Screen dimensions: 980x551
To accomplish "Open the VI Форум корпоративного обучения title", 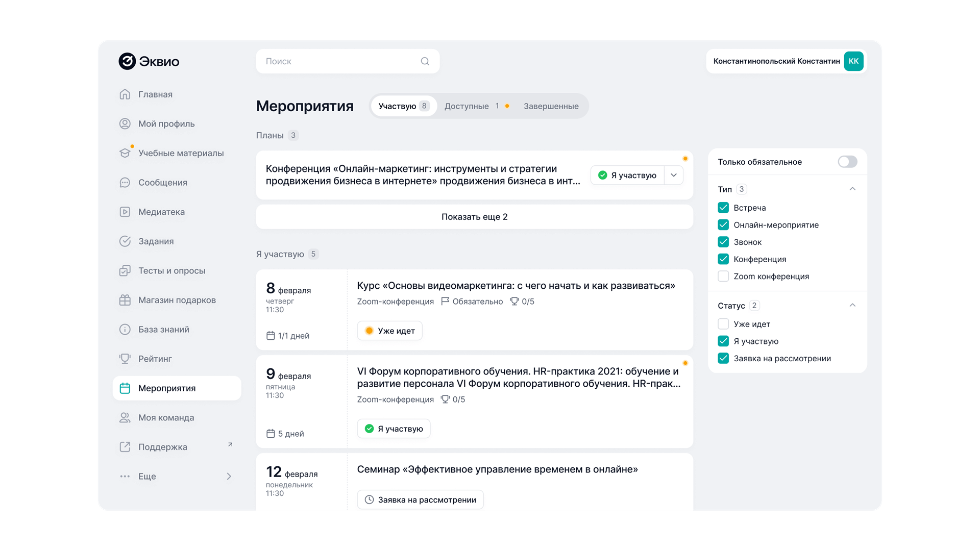I will tap(519, 378).
